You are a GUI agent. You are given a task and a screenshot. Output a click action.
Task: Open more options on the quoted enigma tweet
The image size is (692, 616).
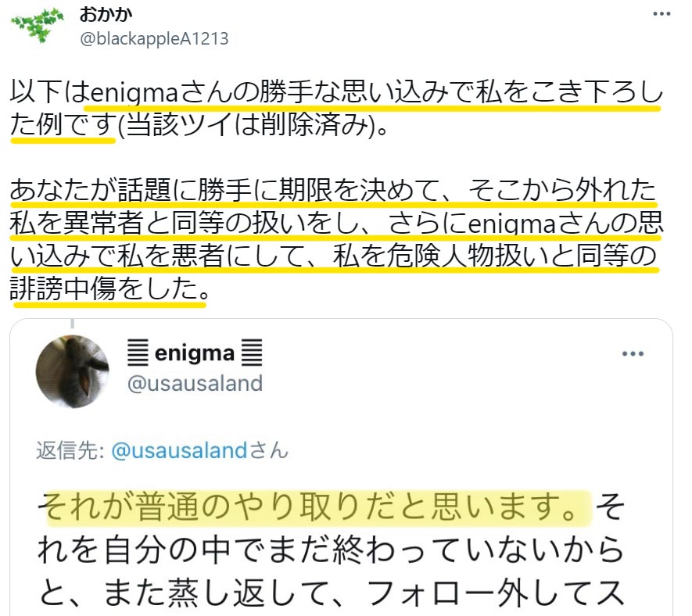click(633, 353)
